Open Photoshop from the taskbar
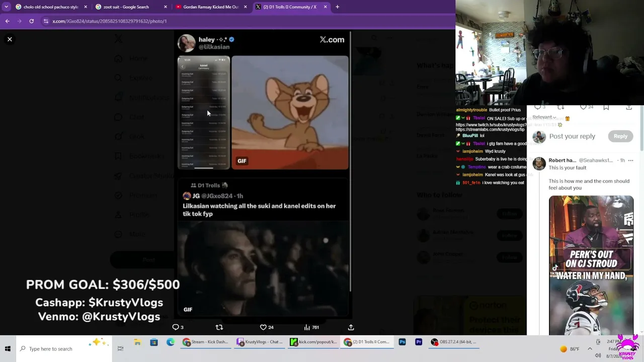The width and height of the screenshot is (644, 362). coord(402,342)
